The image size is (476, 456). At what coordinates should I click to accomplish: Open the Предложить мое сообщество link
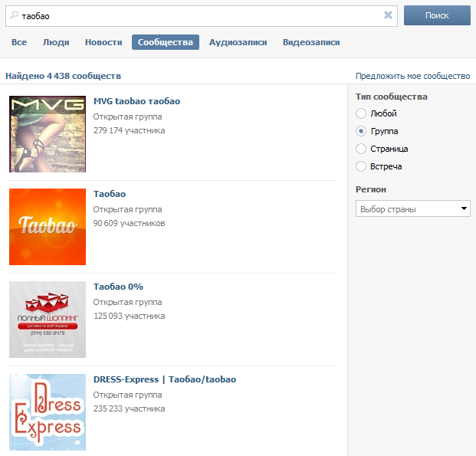[413, 76]
